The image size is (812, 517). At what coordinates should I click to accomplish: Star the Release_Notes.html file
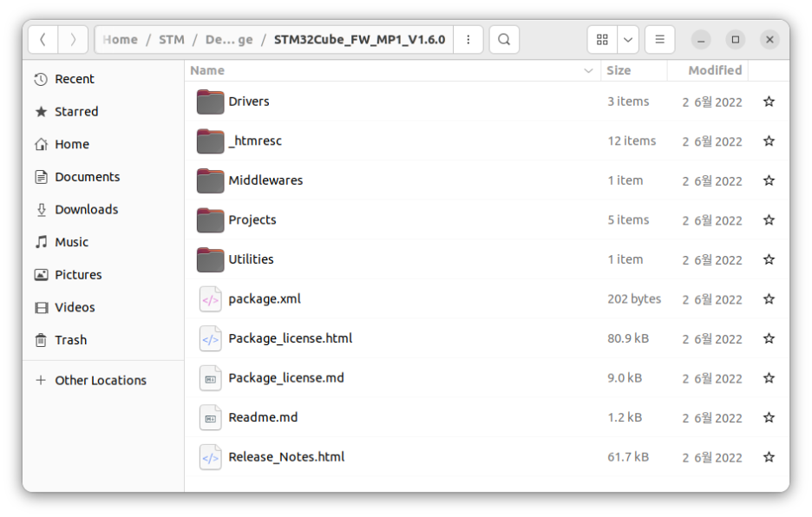tap(769, 457)
